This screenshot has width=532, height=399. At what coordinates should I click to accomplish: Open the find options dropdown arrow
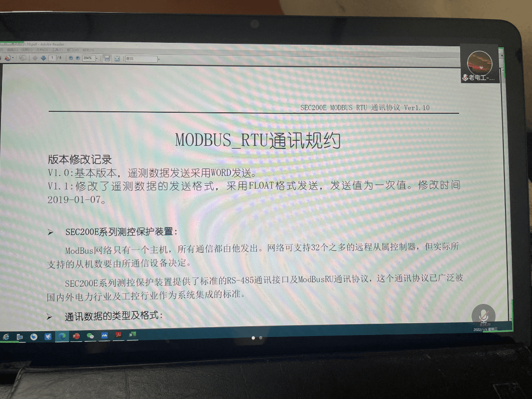(x=159, y=60)
